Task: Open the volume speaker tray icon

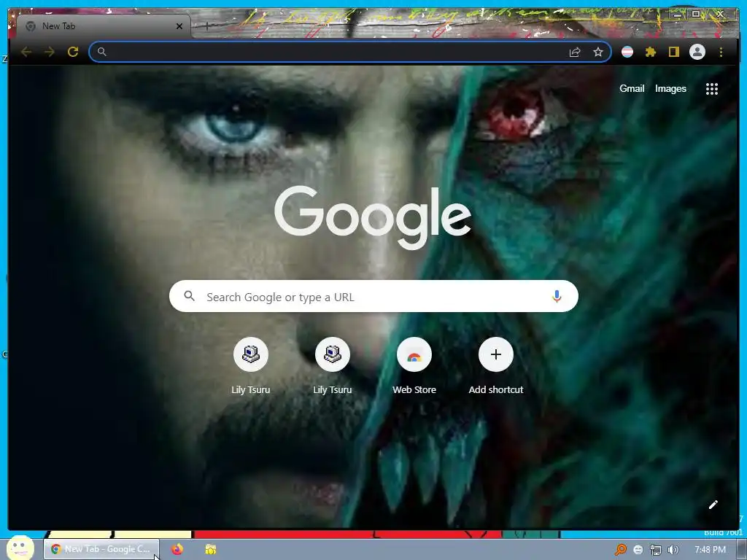Action: pos(673,550)
